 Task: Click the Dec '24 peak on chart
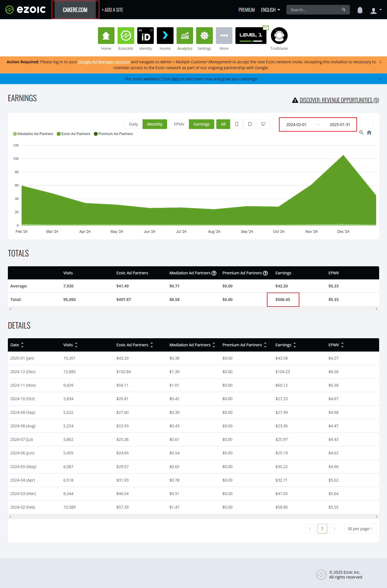pyautogui.click(x=343, y=155)
